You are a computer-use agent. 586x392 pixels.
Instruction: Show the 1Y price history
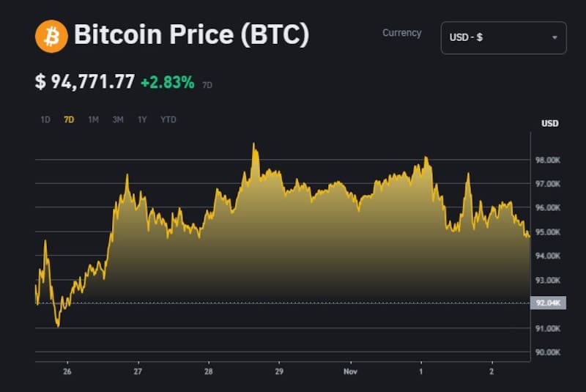click(142, 119)
